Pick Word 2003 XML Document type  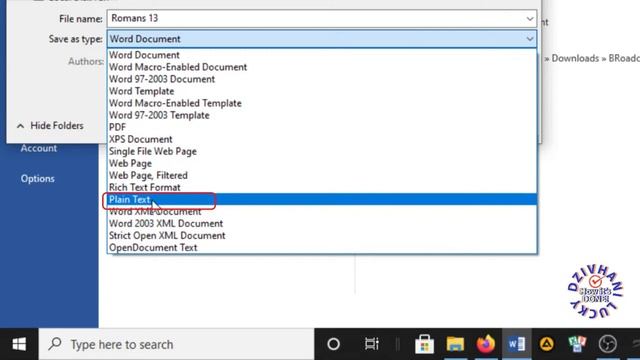[x=322, y=224]
